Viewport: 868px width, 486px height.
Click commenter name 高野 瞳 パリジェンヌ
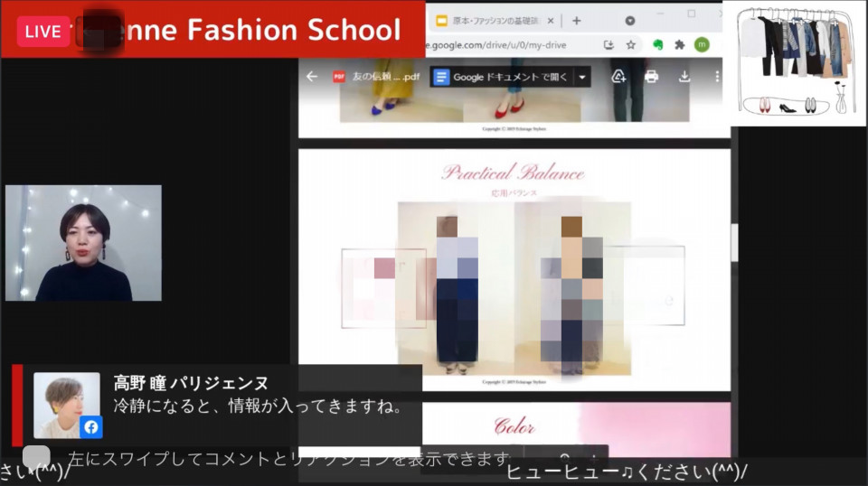point(191,383)
